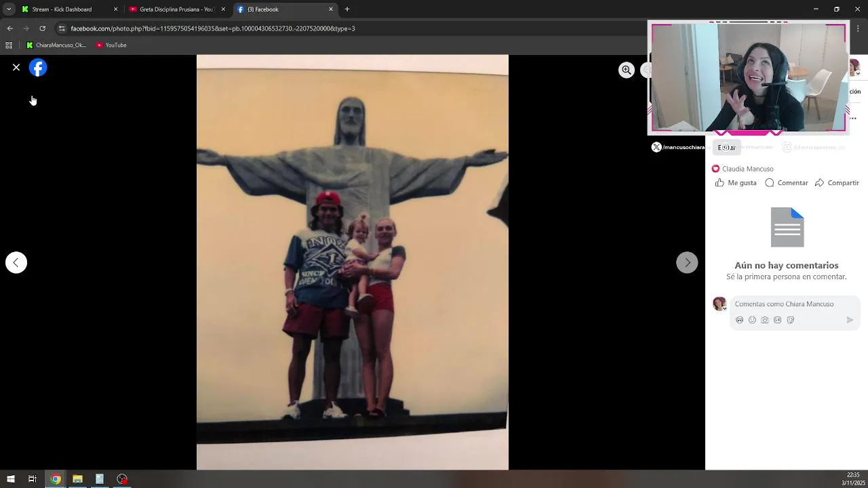868x488 pixels.
Task: Insert a GIF in the comment
Action: (x=778, y=320)
